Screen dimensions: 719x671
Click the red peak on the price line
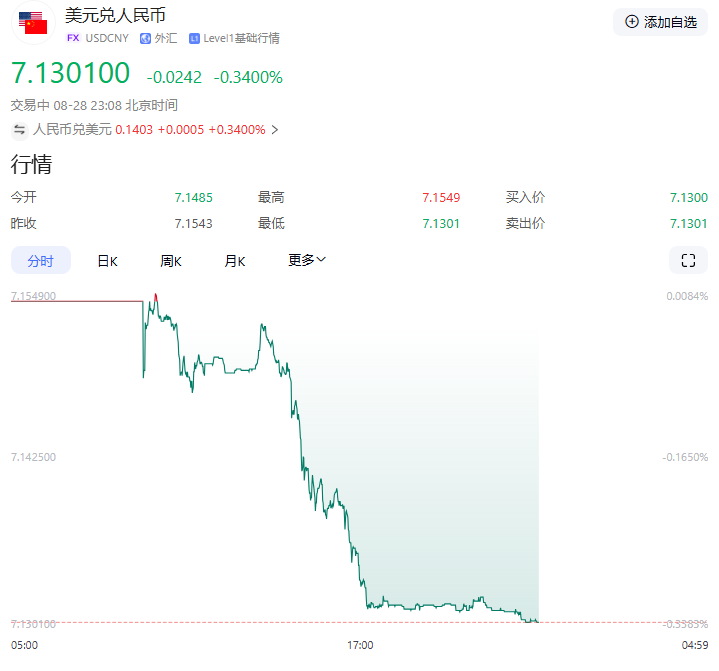click(x=156, y=297)
